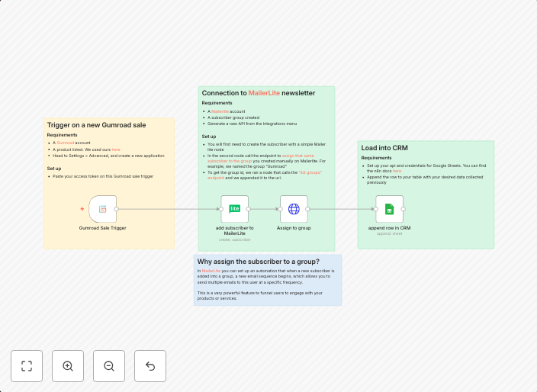Click 'Trigger on a new Gumroad sale' heading

click(x=96, y=125)
